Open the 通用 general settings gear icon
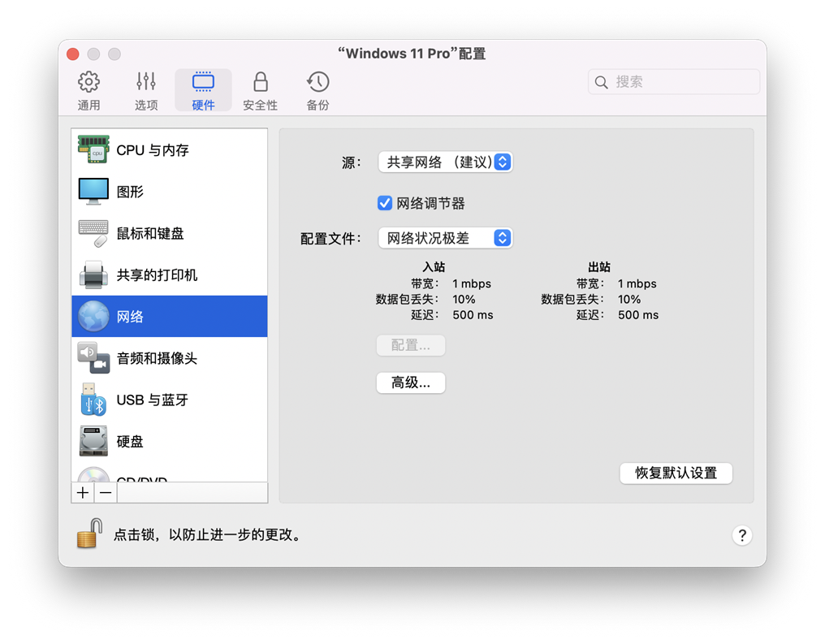 click(x=89, y=81)
